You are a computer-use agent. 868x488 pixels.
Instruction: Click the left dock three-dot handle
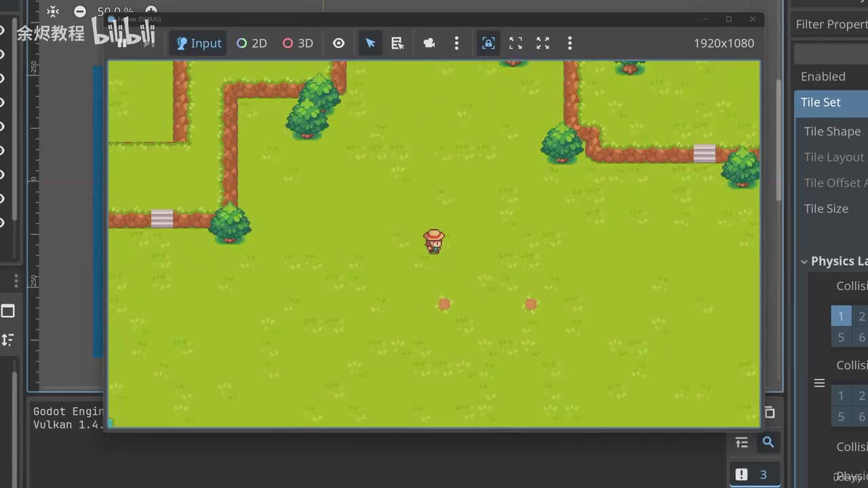[x=16, y=281]
